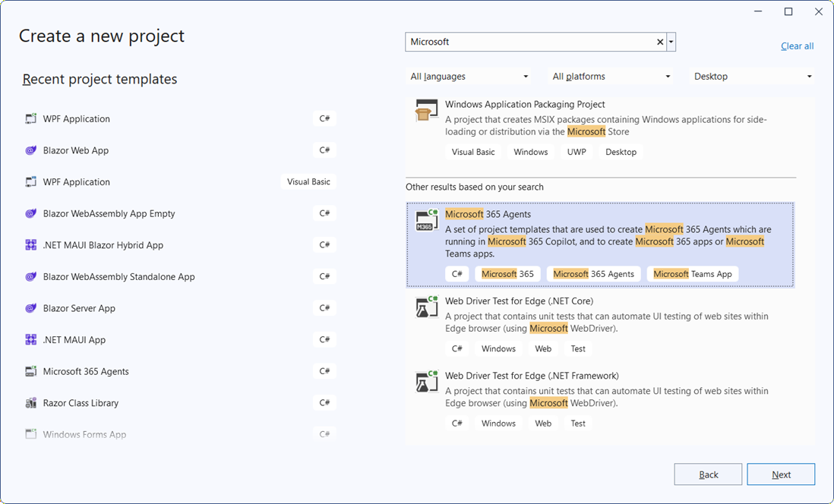Image resolution: width=834 pixels, height=504 pixels.
Task: Click the Clear all link
Action: pyautogui.click(x=797, y=46)
